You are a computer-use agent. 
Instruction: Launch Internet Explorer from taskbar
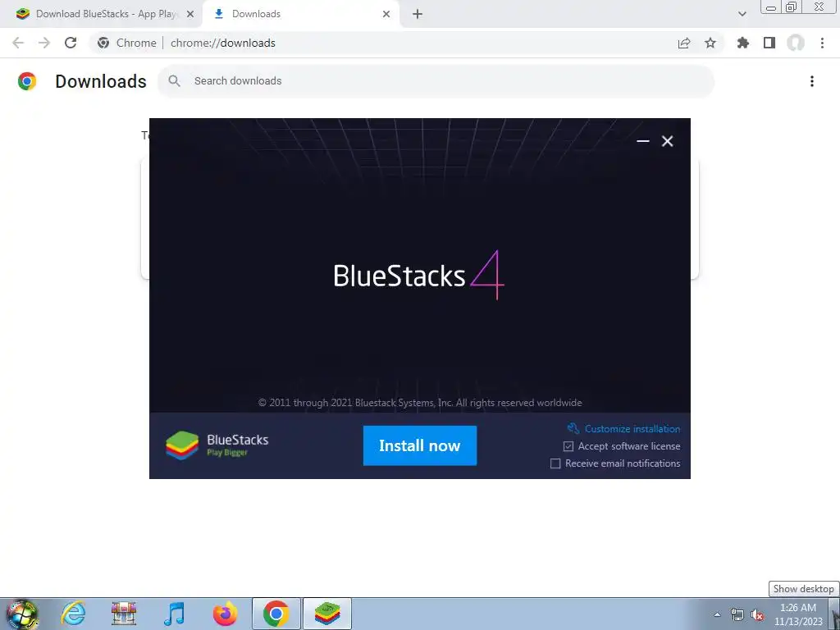point(73,614)
